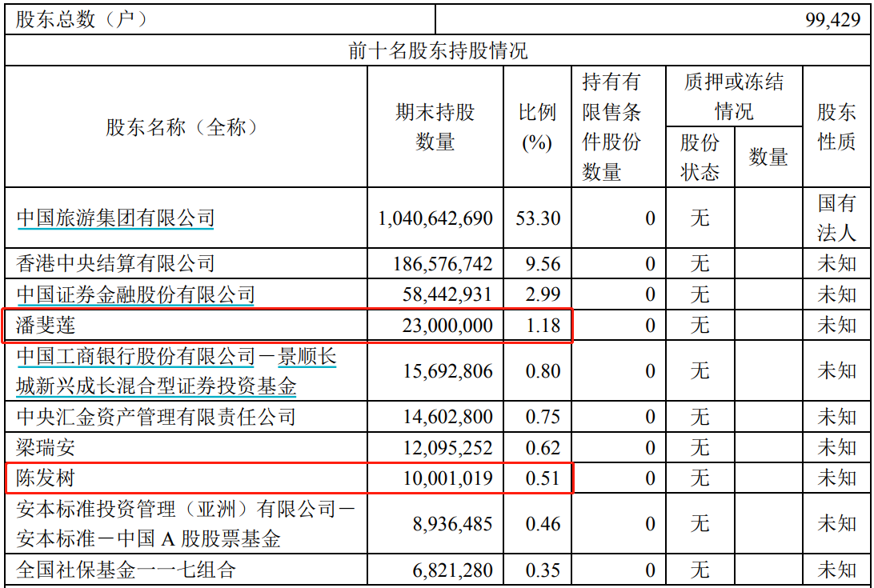Select the 前十名股东持股情况 table title
The width and height of the screenshot is (874, 588).
[438, 51]
